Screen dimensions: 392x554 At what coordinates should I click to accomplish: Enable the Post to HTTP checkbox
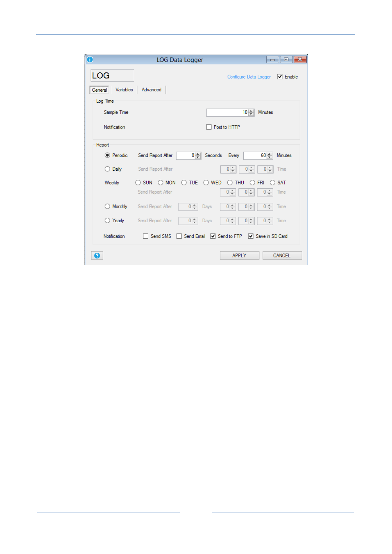coord(209,127)
